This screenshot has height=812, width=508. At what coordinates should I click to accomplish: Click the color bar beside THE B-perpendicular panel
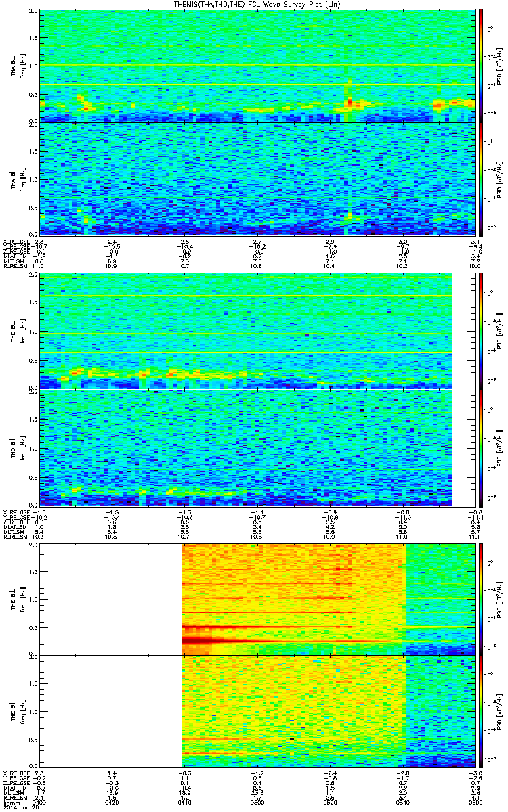[481, 599]
